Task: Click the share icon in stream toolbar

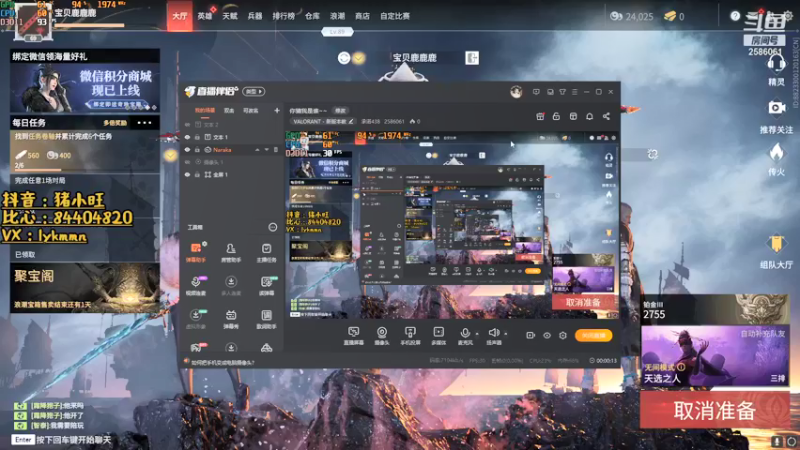Action: click(x=606, y=116)
